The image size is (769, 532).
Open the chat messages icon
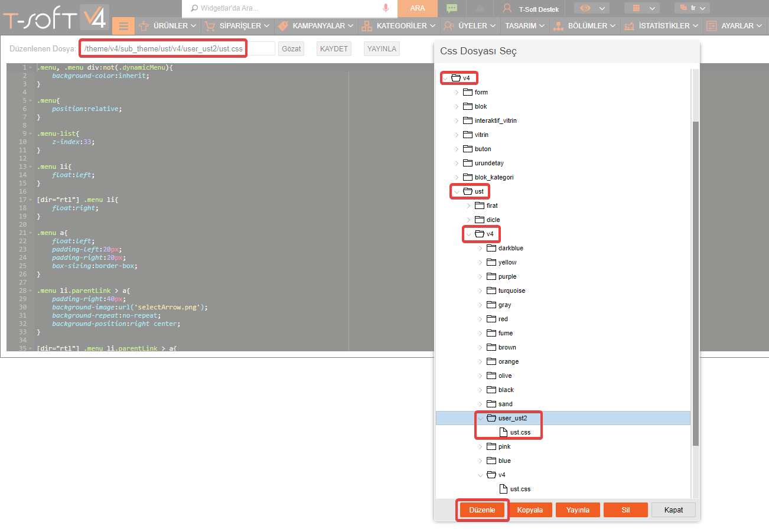click(452, 8)
